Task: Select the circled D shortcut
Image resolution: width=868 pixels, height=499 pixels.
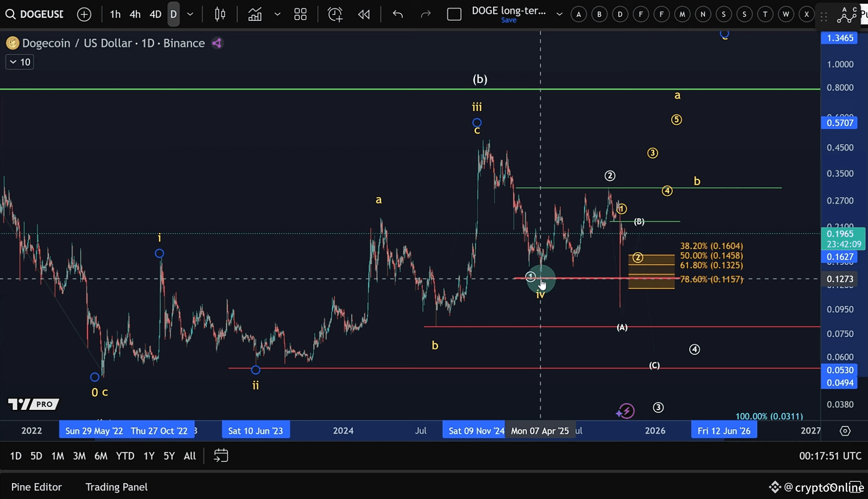Action: [620, 14]
